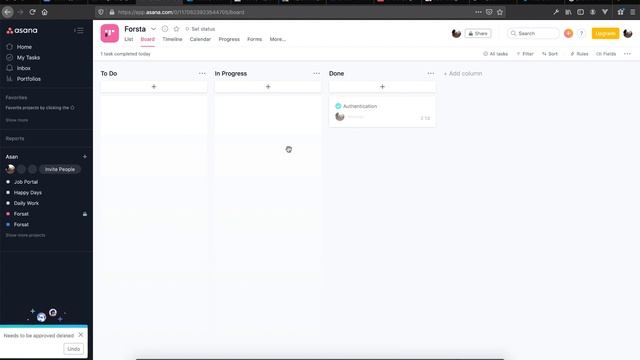Open Portfolios in the sidebar
Viewport: 640px width, 360px height.
click(29, 79)
